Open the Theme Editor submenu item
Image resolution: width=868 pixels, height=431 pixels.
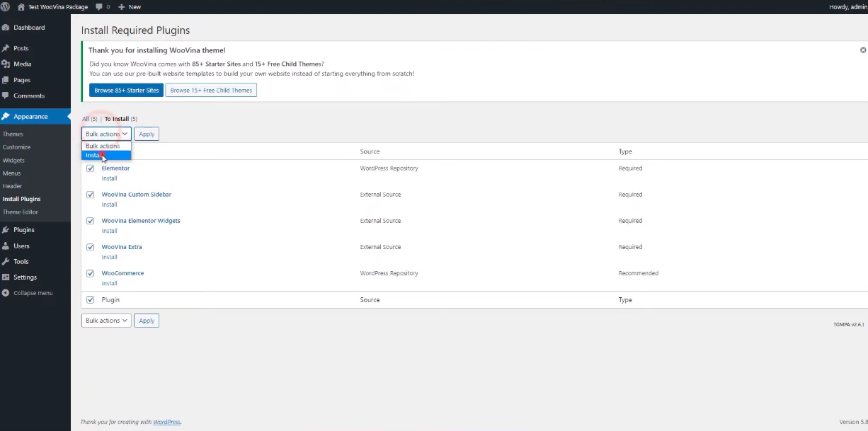pos(21,212)
